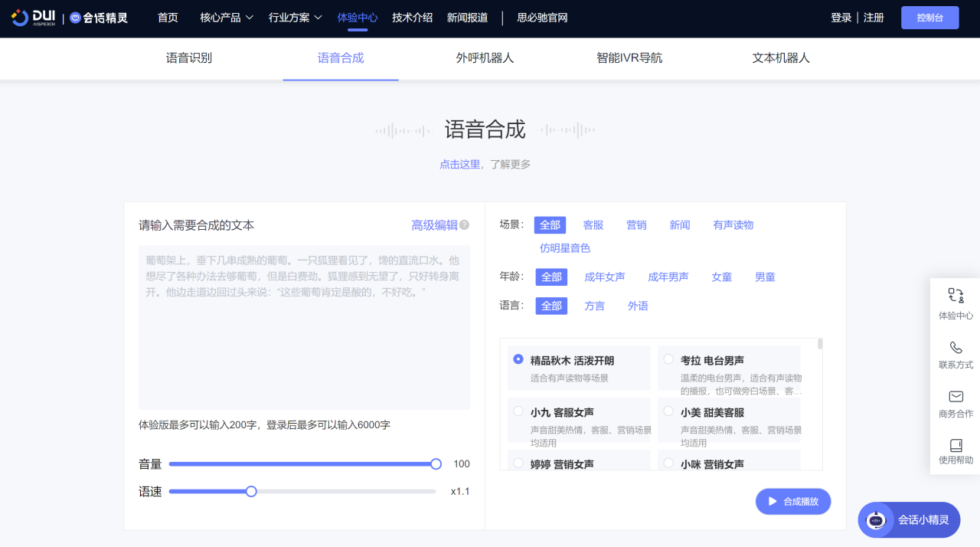
Task: Open the 会话小精灵 chat assistant
Action: [x=908, y=519]
